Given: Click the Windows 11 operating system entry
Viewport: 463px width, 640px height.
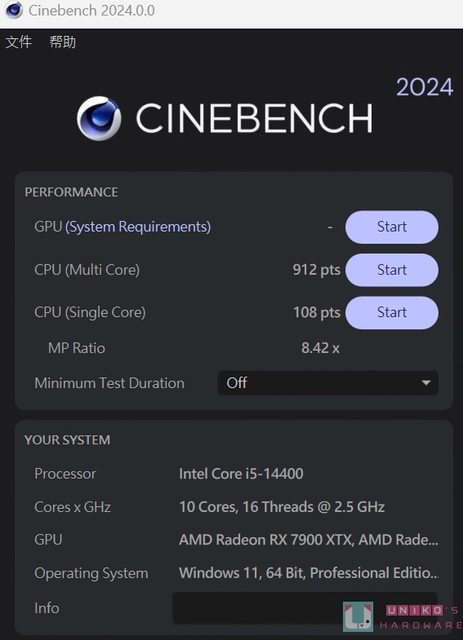Looking at the screenshot, I should (x=309, y=573).
